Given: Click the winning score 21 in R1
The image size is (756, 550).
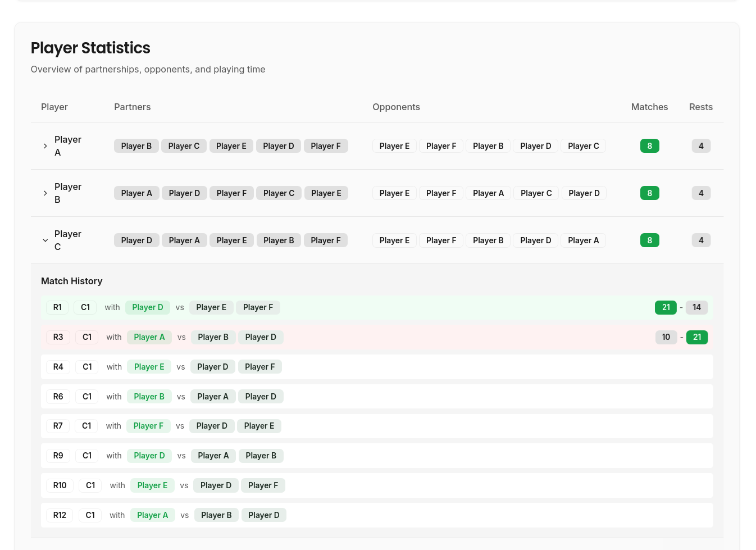Looking at the screenshot, I should [666, 307].
